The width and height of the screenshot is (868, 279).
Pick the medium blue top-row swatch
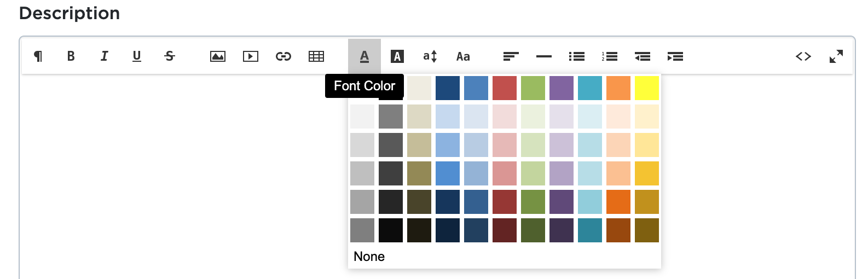tap(476, 88)
